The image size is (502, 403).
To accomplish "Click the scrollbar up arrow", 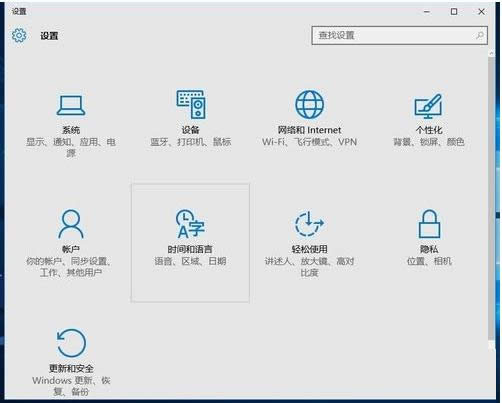I will point(491,53).
